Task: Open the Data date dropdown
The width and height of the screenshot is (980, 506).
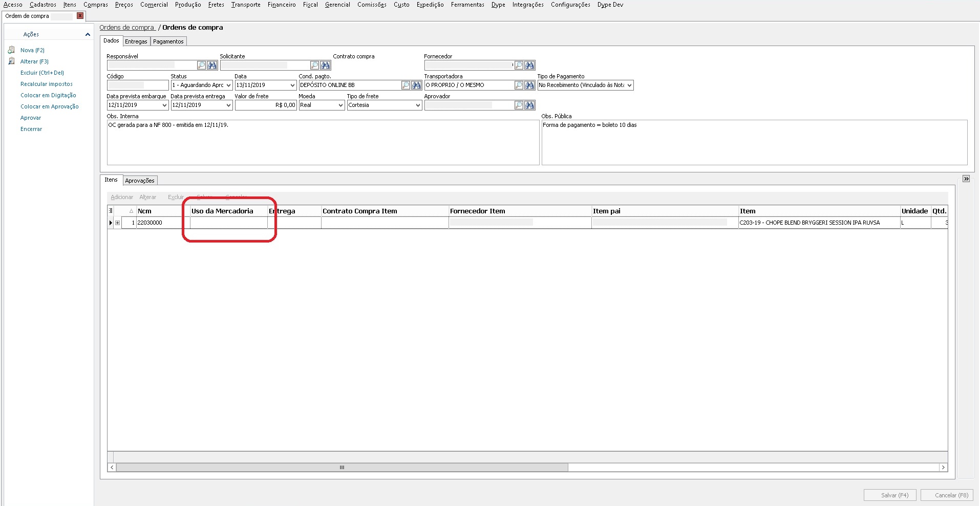Action: pyautogui.click(x=292, y=85)
